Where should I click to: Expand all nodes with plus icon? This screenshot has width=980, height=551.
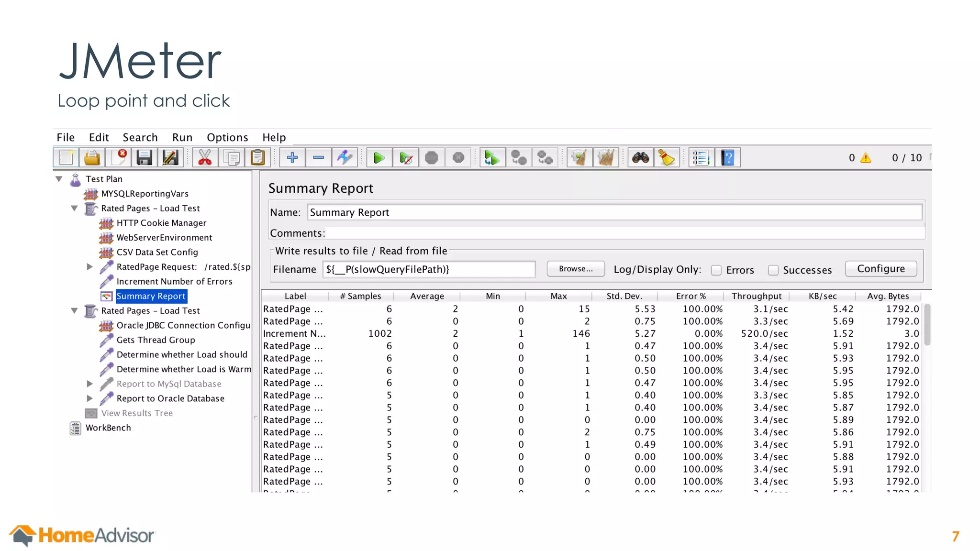click(292, 157)
